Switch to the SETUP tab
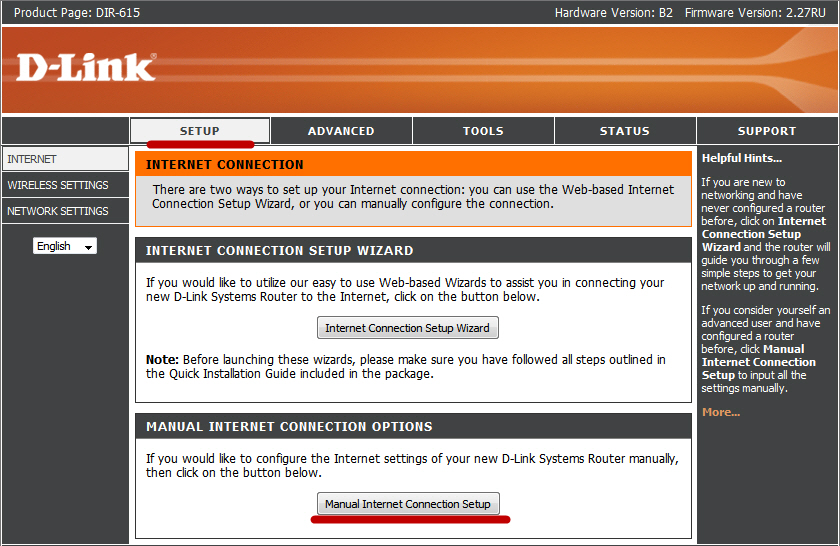Viewport: 840px width, 546px height. pos(200,131)
